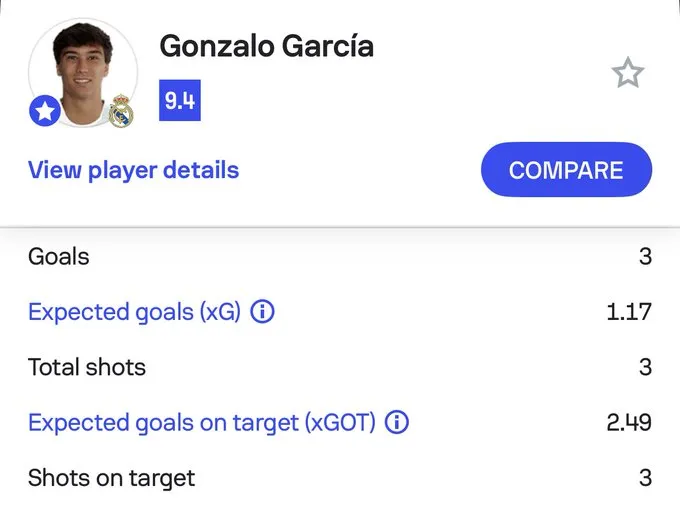Screen dimensions: 680x516
Task: Click the Shots on target value of 3
Action: [x=645, y=477]
